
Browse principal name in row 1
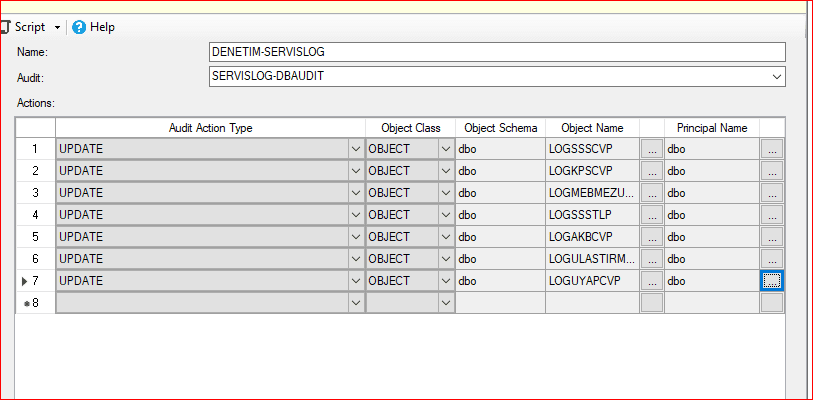point(771,149)
